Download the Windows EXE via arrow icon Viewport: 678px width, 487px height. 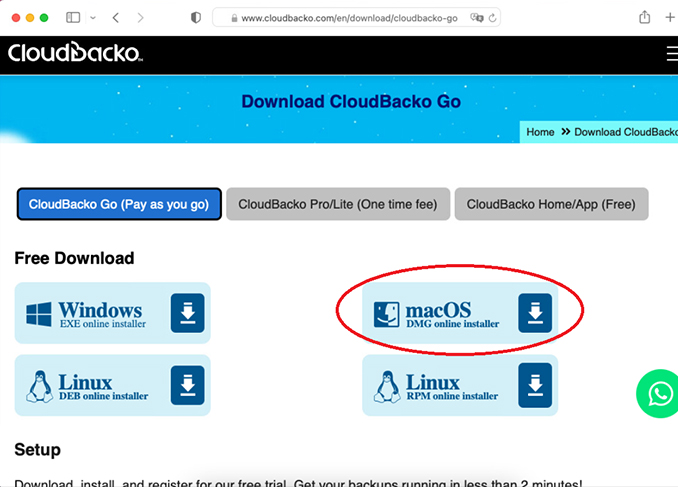coord(187,313)
